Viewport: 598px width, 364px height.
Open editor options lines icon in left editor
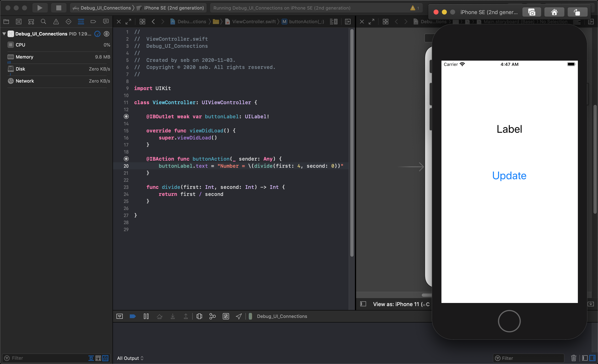coord(333,22)
